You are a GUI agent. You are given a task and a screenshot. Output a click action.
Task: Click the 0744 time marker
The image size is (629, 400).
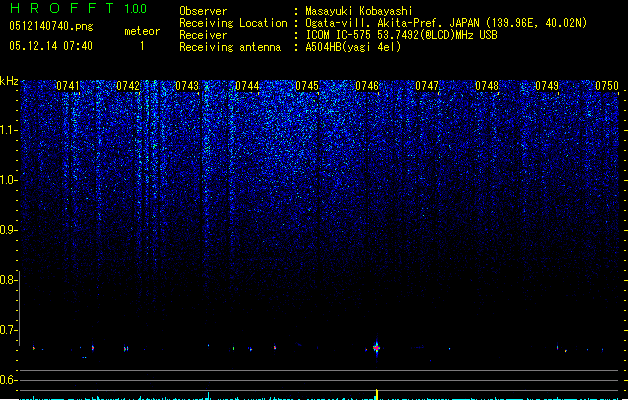(x=247, y=86)
